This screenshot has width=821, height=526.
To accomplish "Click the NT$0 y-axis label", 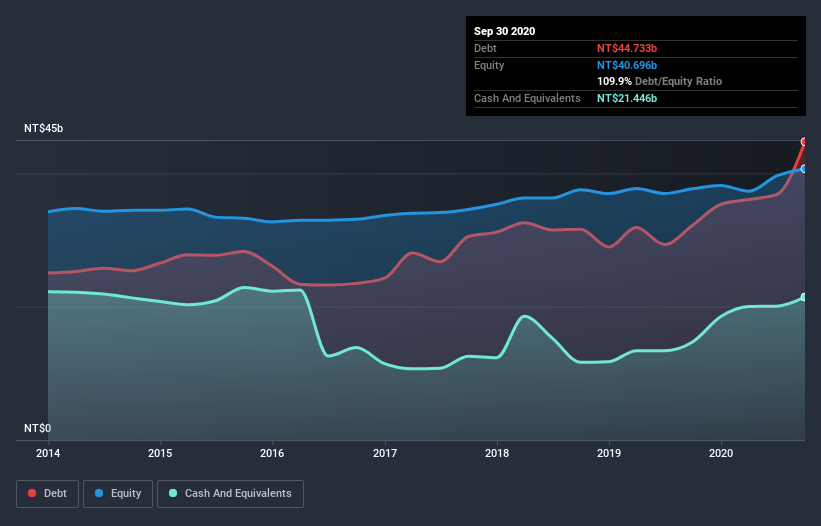I will point(38,428).
